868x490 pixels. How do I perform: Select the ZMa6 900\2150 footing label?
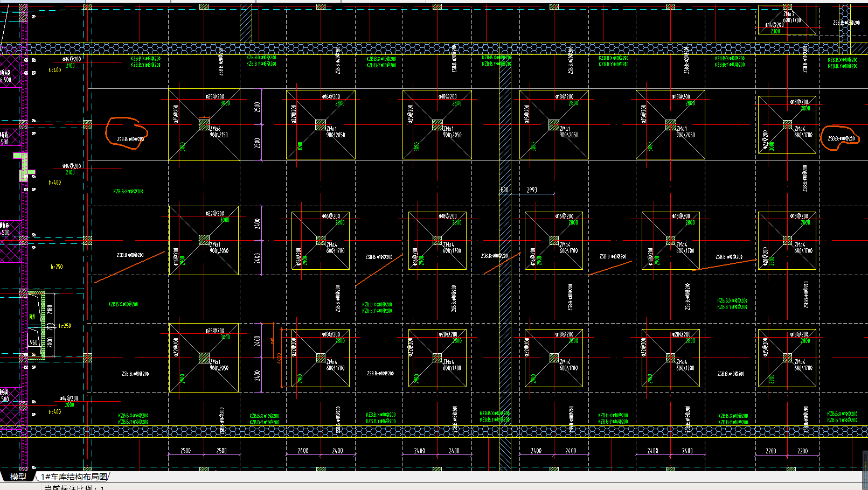coord(219,132)
